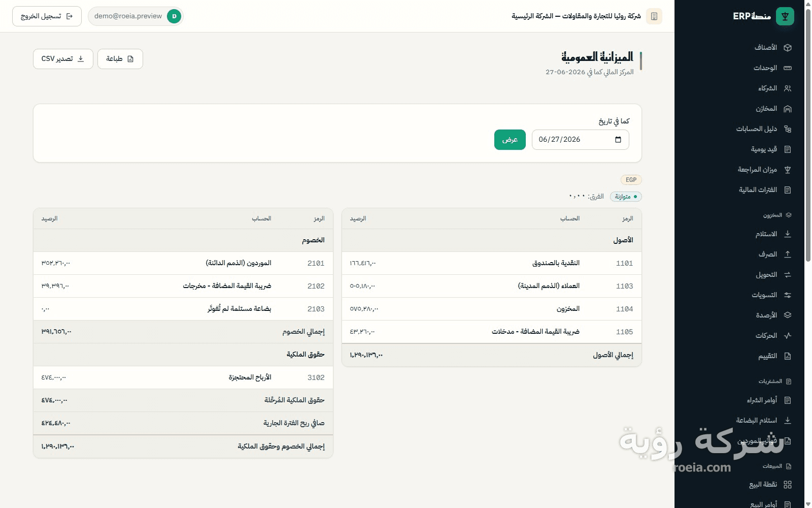Click the المخزون section layers icon

[x=789, y=215]
